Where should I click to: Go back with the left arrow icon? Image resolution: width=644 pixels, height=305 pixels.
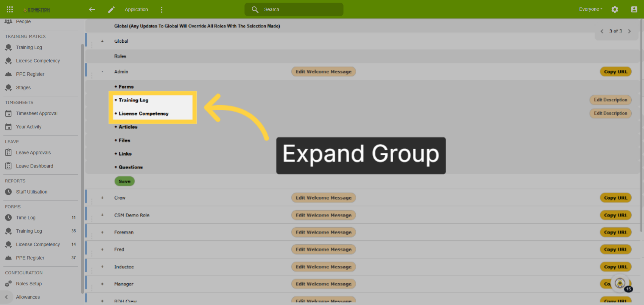(92, 9)
